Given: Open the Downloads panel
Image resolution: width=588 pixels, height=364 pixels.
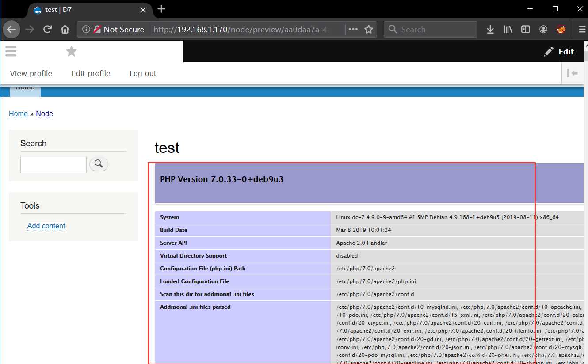Looking at the screenshot, I should pyautogui.click(x=490, y=30).
